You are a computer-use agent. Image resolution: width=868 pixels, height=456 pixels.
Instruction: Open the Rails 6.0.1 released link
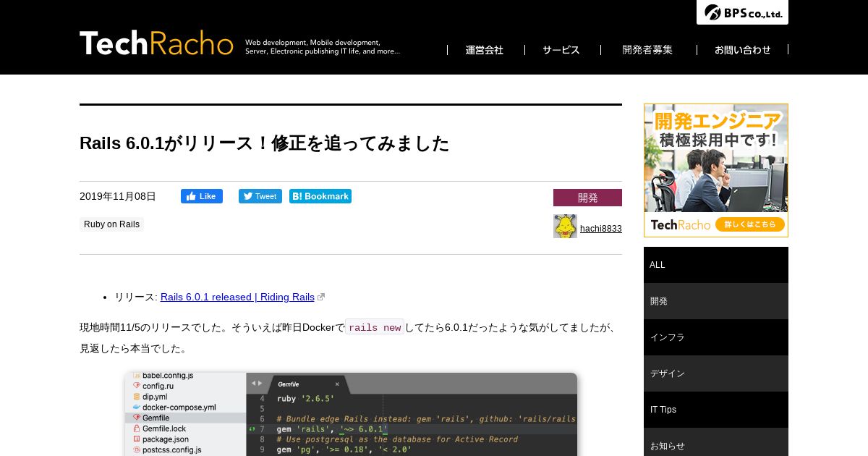coord(237,297)
